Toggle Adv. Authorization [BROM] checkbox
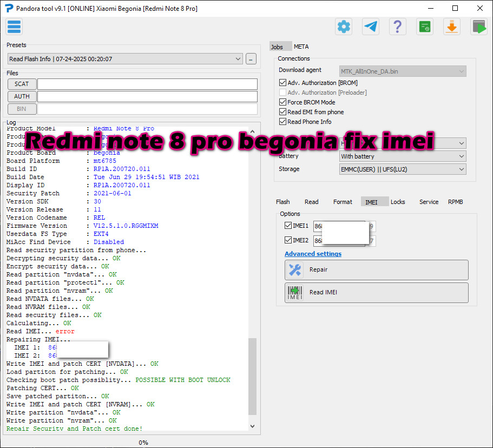The height and width of the screenshot is (448, 493). (282, 83)
